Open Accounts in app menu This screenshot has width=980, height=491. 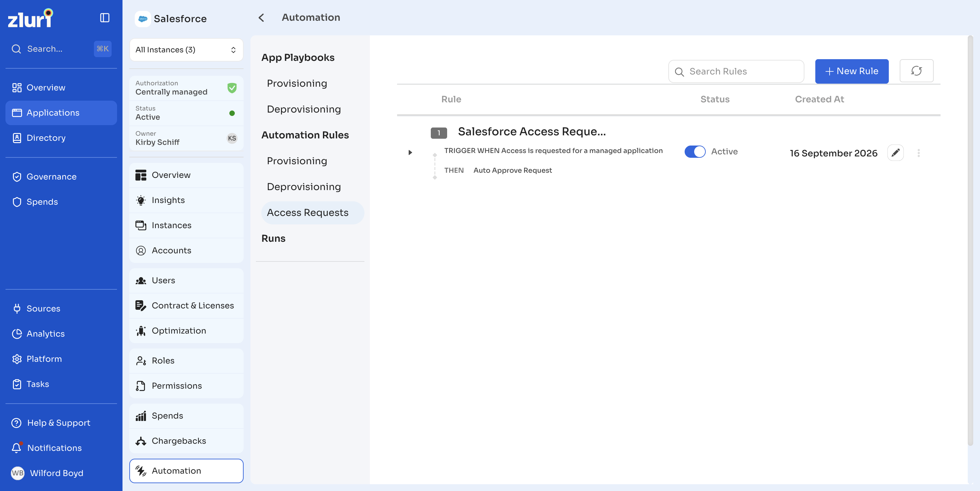tap(186, 251)
